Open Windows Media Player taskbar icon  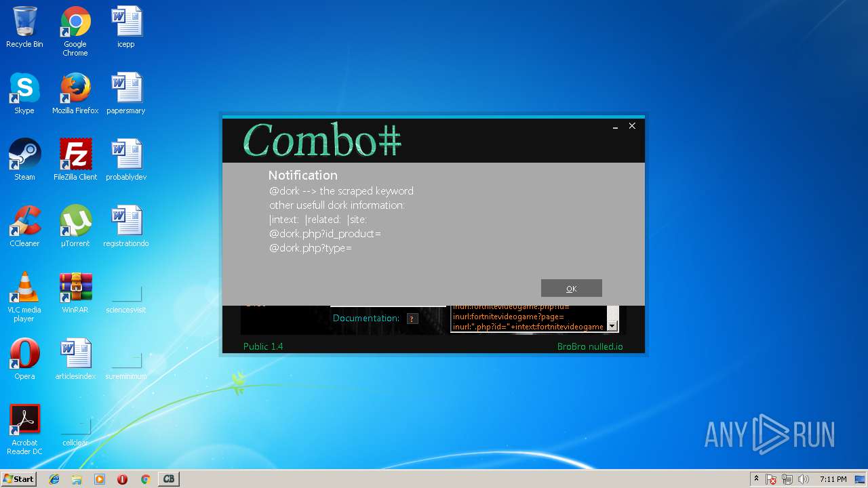tap(100, 479)
